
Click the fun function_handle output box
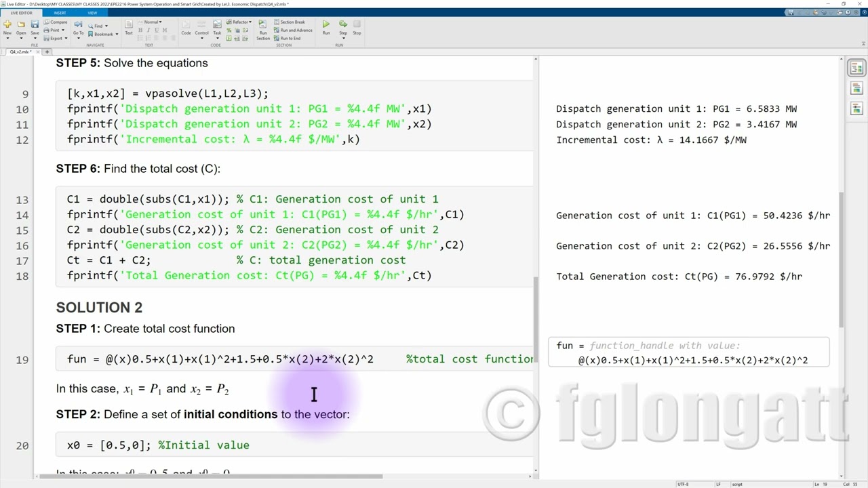(x=688, y=352)
